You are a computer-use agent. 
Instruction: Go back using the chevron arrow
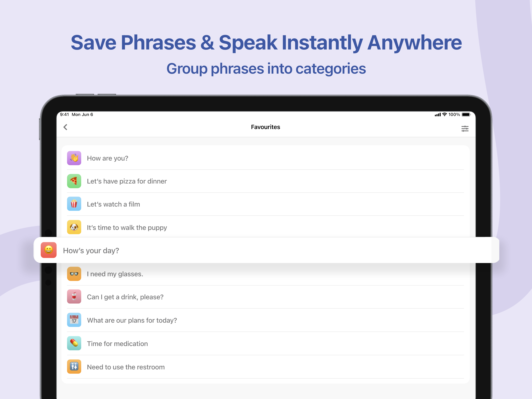(65, 127)
